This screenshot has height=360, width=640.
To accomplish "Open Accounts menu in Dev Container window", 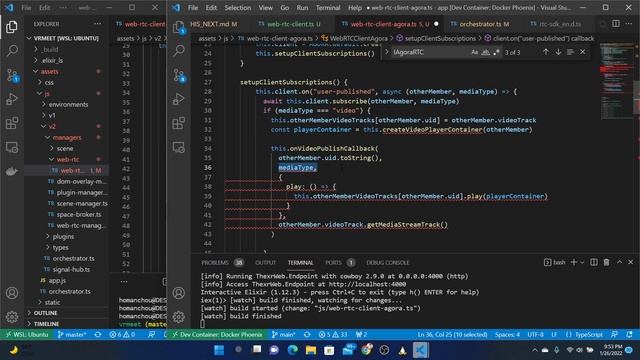I will coord(179,293).
